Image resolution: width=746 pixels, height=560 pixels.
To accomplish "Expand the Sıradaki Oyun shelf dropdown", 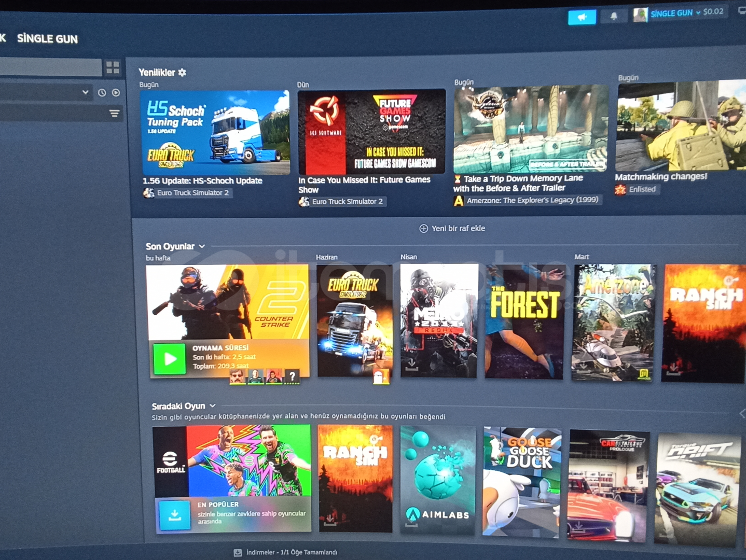I will click(213, 405).
